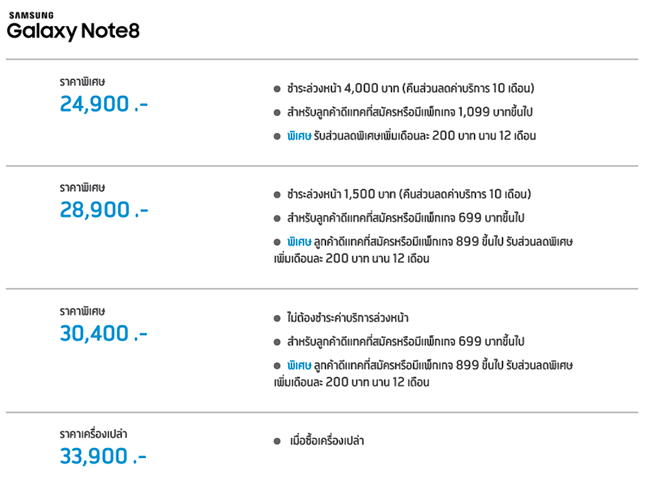Select the 28,900.- special price
Viewport: 650px width, 481px height.
coord(103,210)
